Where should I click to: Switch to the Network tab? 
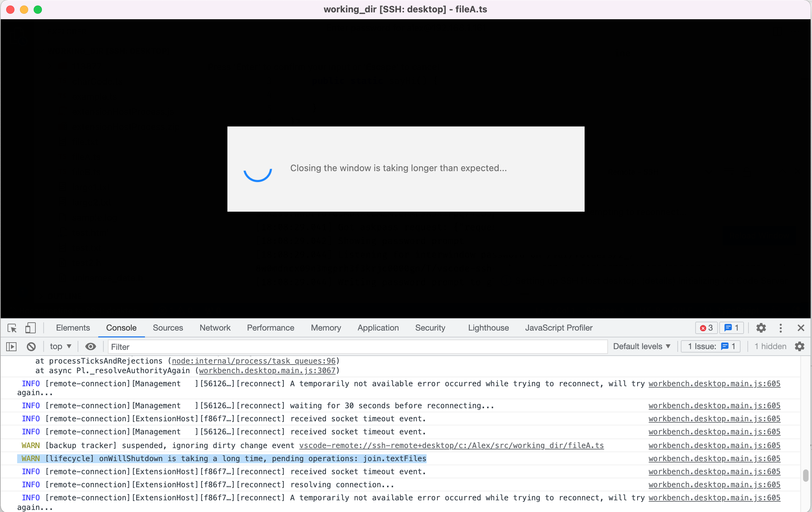214,328
